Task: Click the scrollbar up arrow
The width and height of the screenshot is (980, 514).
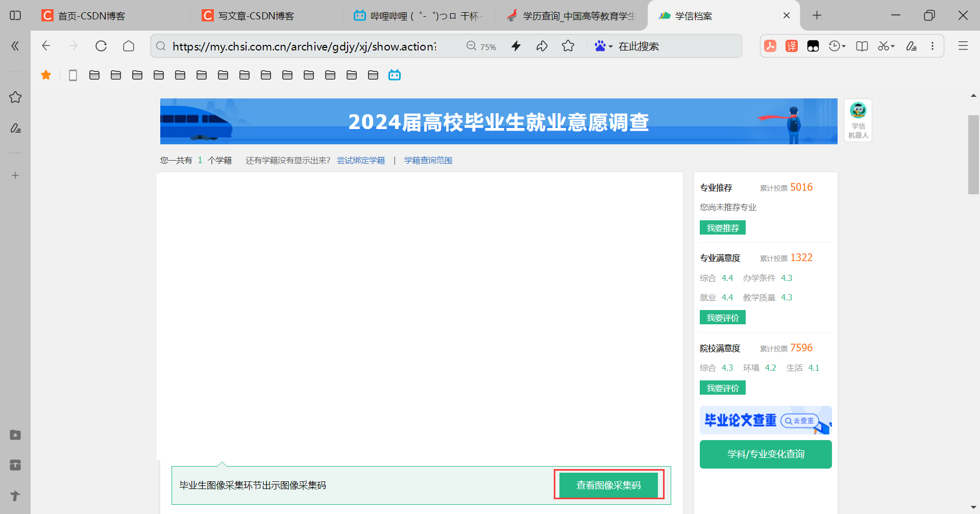Action: pyautogui.click(x=973, y=95)
